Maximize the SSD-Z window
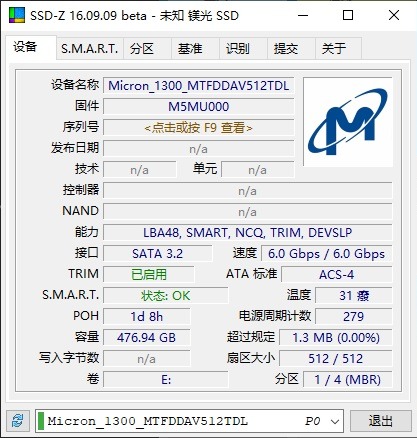 [348, 15]
